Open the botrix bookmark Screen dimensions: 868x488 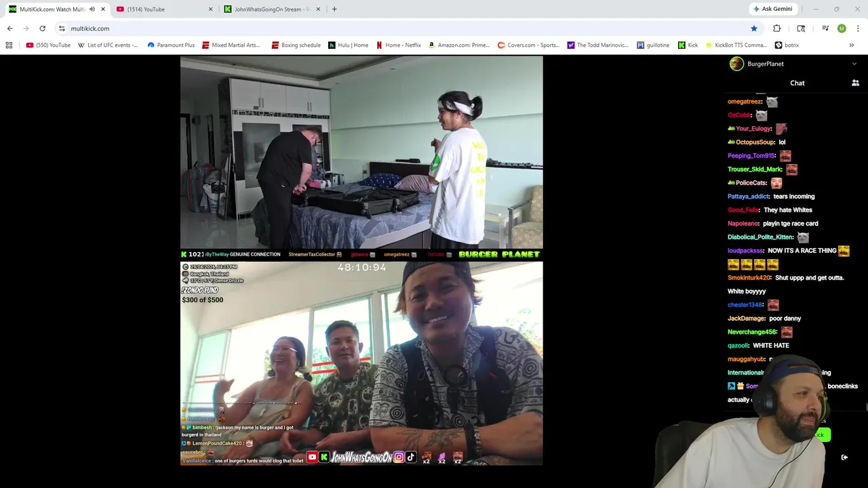[787, 45]
